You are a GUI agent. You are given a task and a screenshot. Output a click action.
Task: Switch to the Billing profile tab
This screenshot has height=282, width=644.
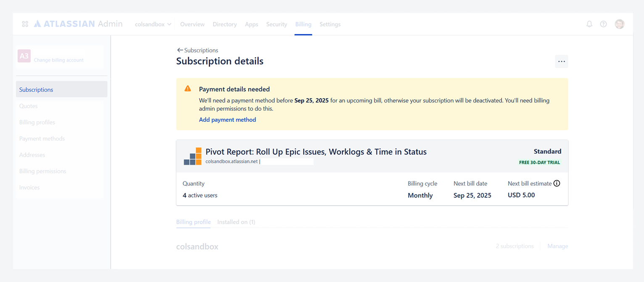[x=193, y=222]
